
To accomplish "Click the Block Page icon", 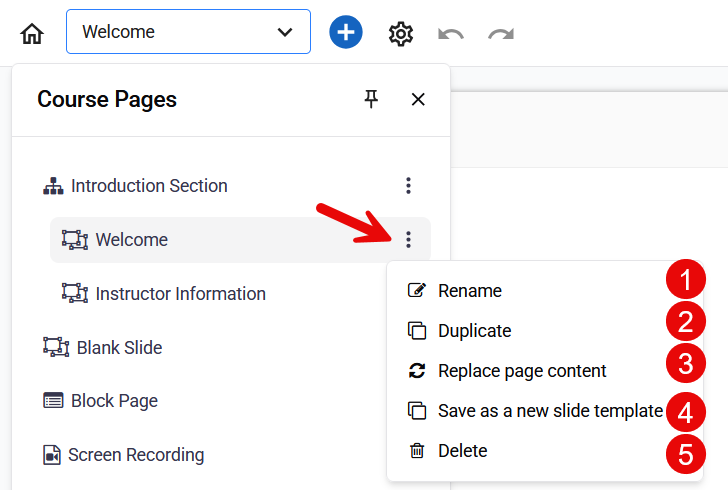I will [x=53, y=400].
